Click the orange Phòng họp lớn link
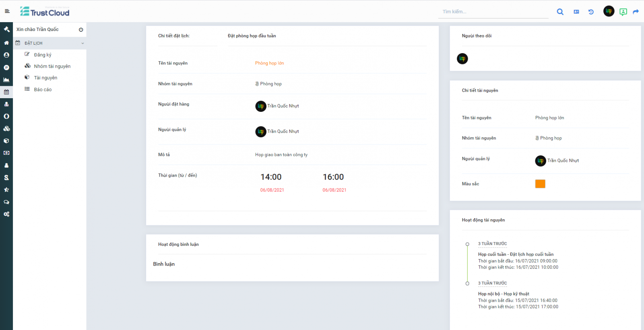 (269, 63)
